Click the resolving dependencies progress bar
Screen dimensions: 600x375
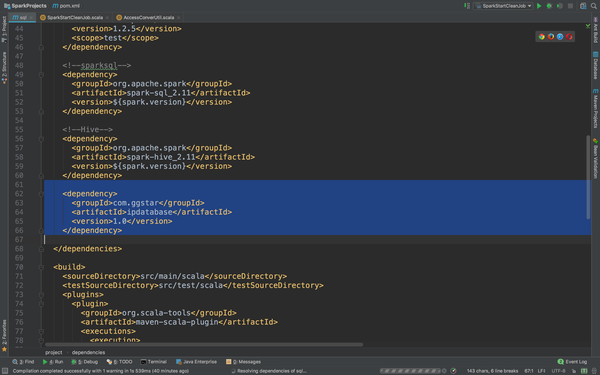click(410, 371)
